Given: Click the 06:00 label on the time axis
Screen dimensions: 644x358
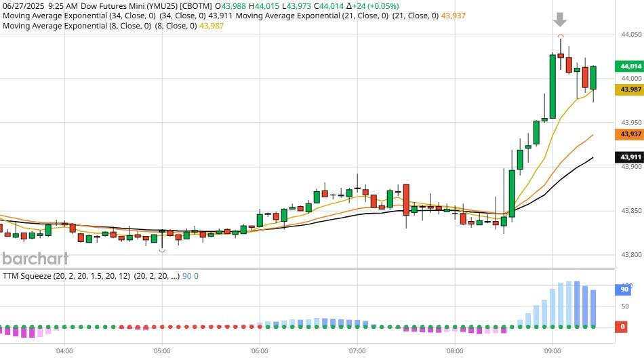Looking at the screenshot, I should (260, 351).
